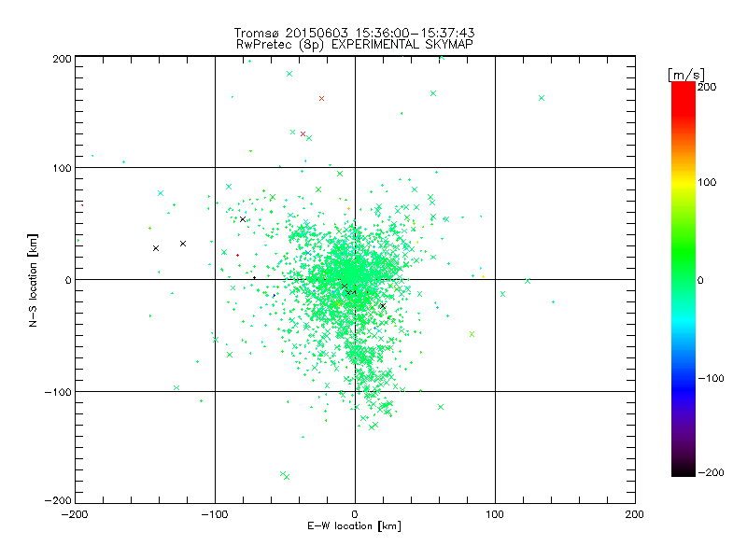Click the color bar's "100" label
Image resolution: width=747 pixels, height=560 pixels.
707,182
